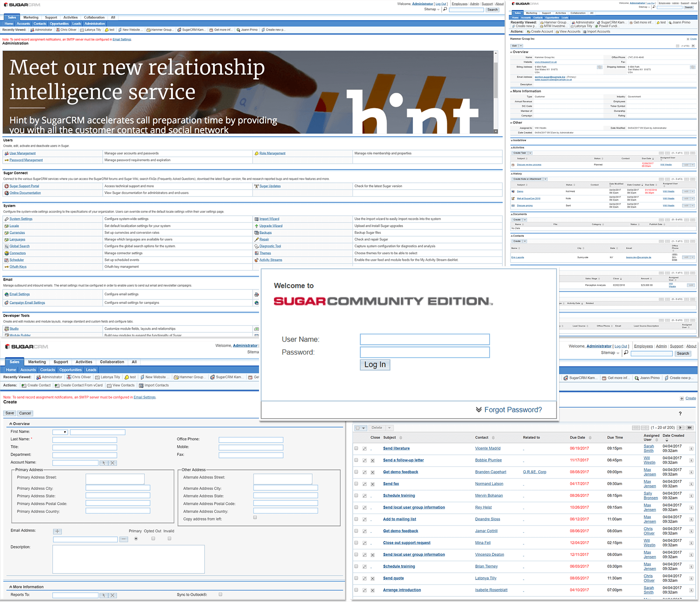Click the User Name field in login dialog
The image size is (700, 602).
coord(424,339)
